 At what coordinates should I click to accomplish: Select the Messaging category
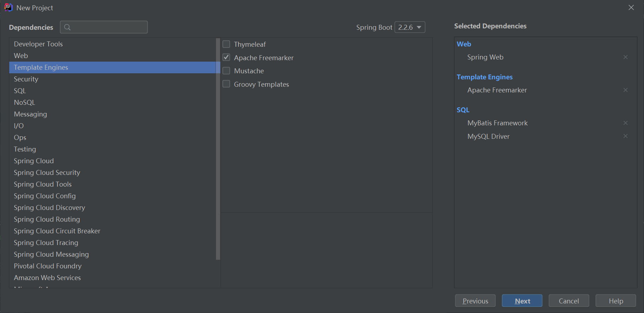coord(112,114)
